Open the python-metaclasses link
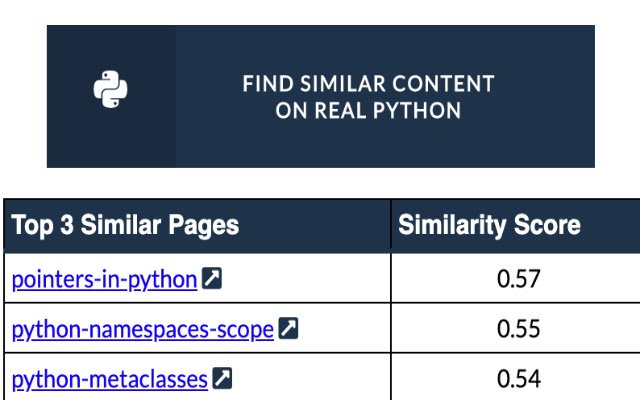 click(109, 379)
